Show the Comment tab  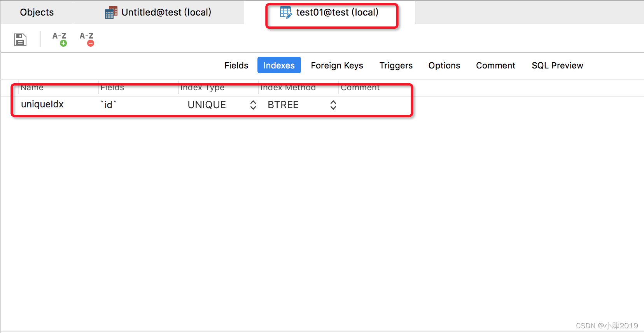495,65
